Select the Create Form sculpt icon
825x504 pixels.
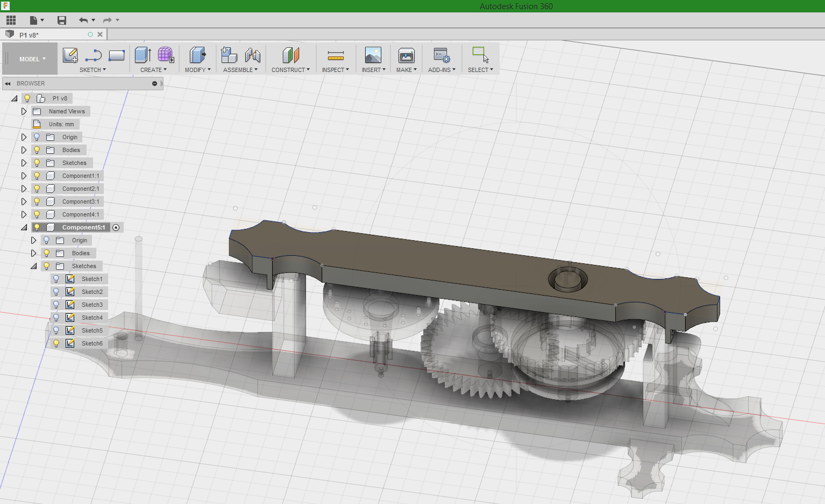[x=166, y=55]
